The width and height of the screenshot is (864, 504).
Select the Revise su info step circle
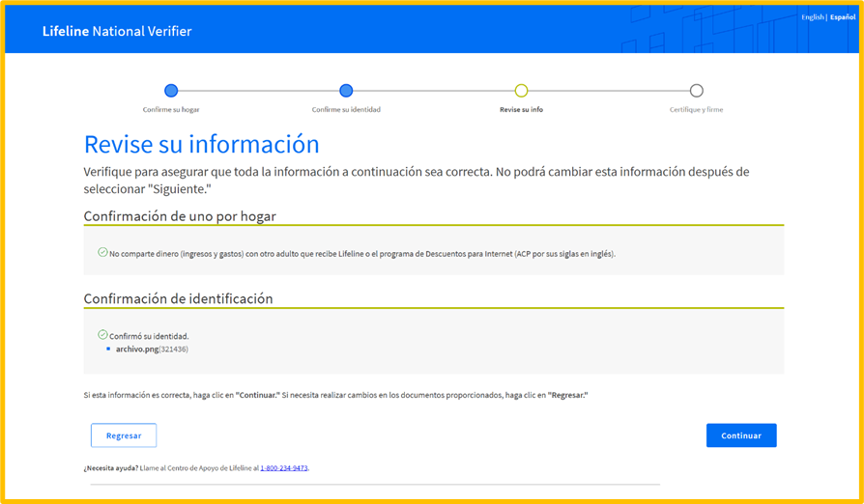(x=521, y=90)
